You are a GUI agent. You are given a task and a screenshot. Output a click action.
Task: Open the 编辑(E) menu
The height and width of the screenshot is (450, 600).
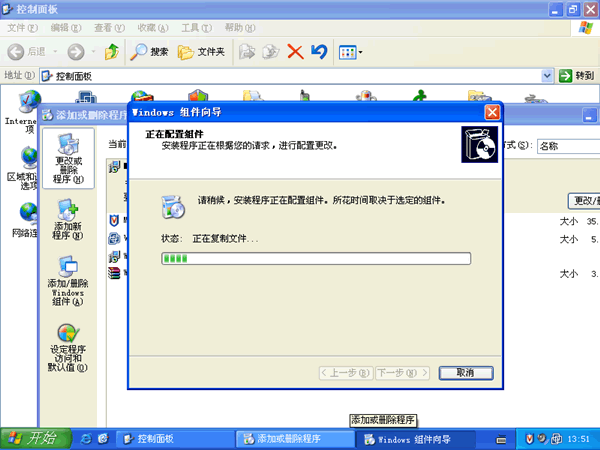tap(66, 28)
